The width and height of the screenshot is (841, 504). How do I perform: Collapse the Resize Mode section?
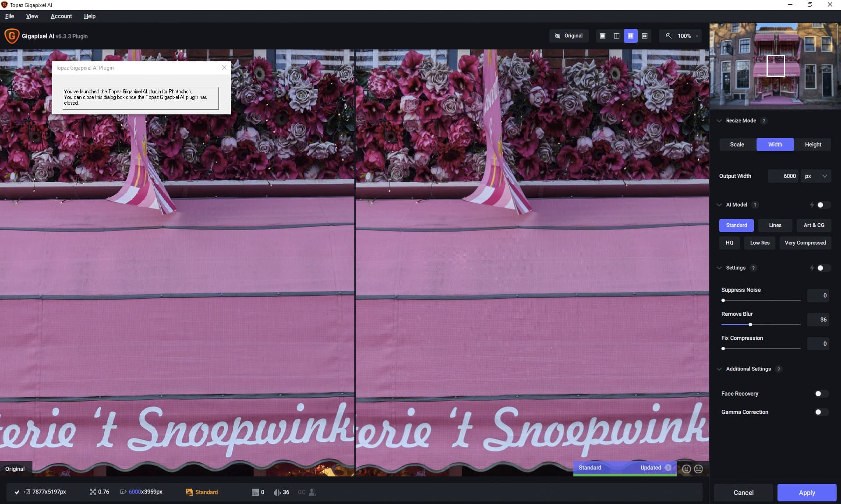click(719, 120)
